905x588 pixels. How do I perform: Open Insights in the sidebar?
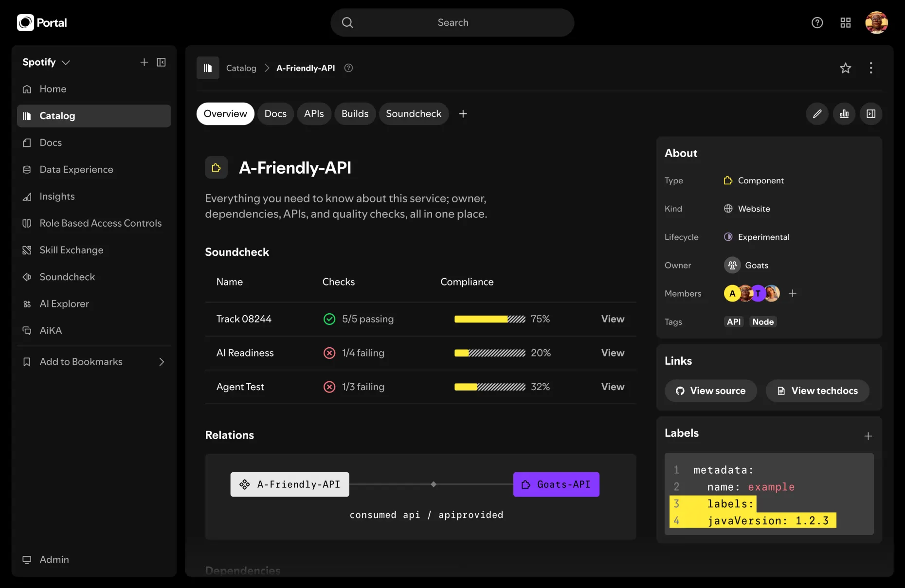click(x=94, y=196)
